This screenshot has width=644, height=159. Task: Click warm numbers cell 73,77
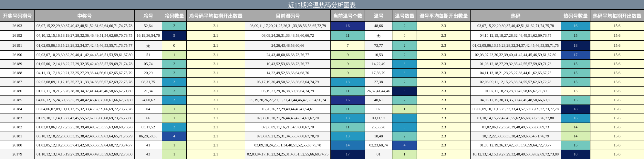(378, 45)
